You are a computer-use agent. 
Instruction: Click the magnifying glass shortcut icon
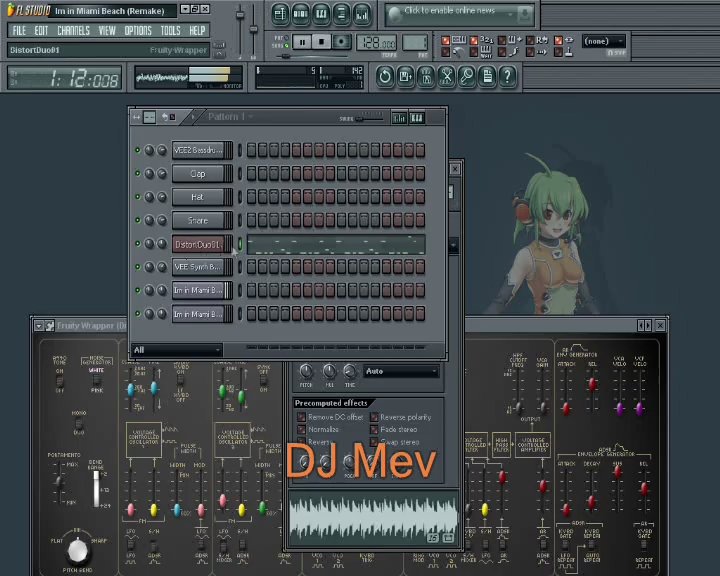click(467, 76)
